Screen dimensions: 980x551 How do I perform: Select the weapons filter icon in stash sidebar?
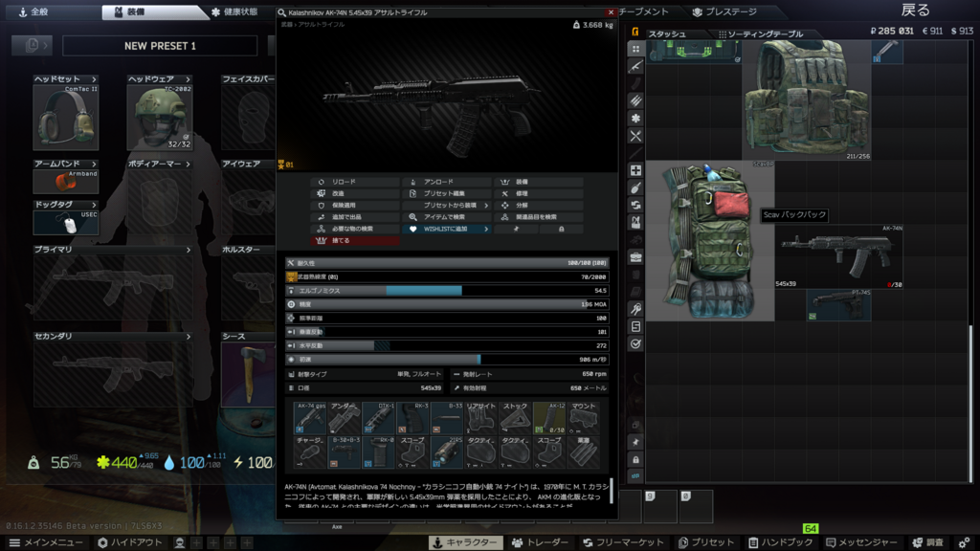coord(635,66)
